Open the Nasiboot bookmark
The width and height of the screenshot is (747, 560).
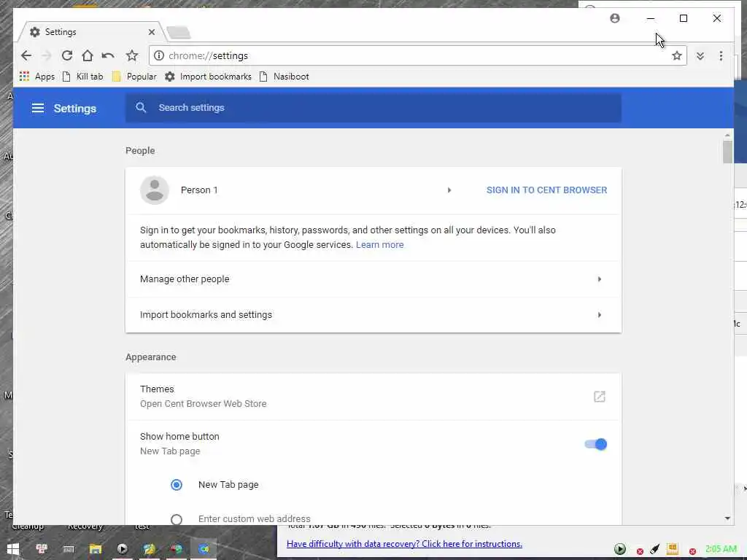point(284,76)
